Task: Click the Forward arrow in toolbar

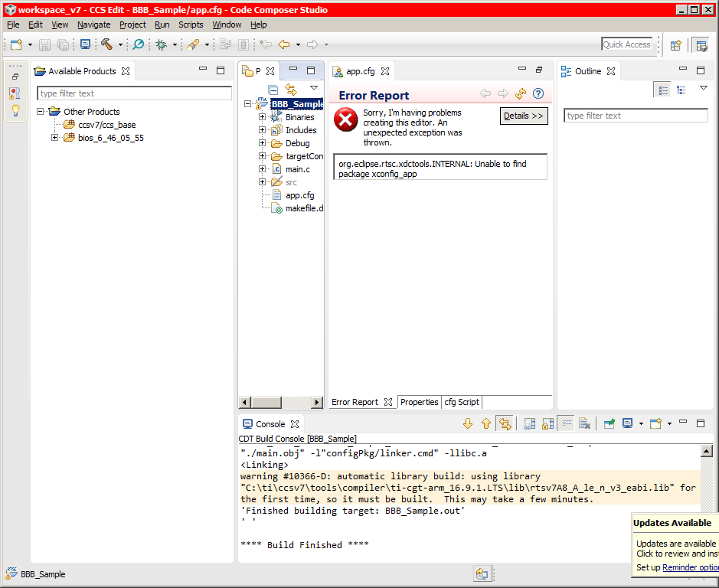Action: (x=312, y=44)
